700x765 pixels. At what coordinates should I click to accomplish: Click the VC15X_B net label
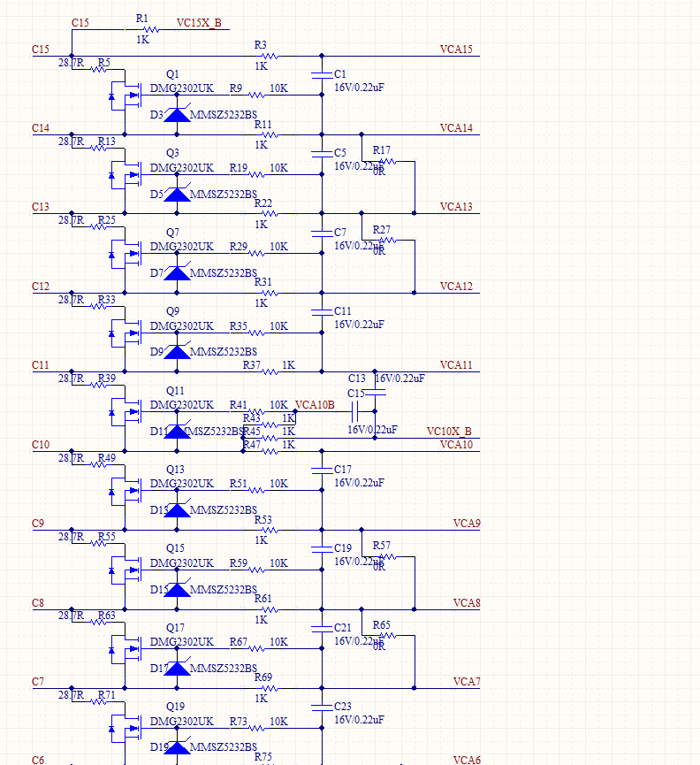pos(199,23)
